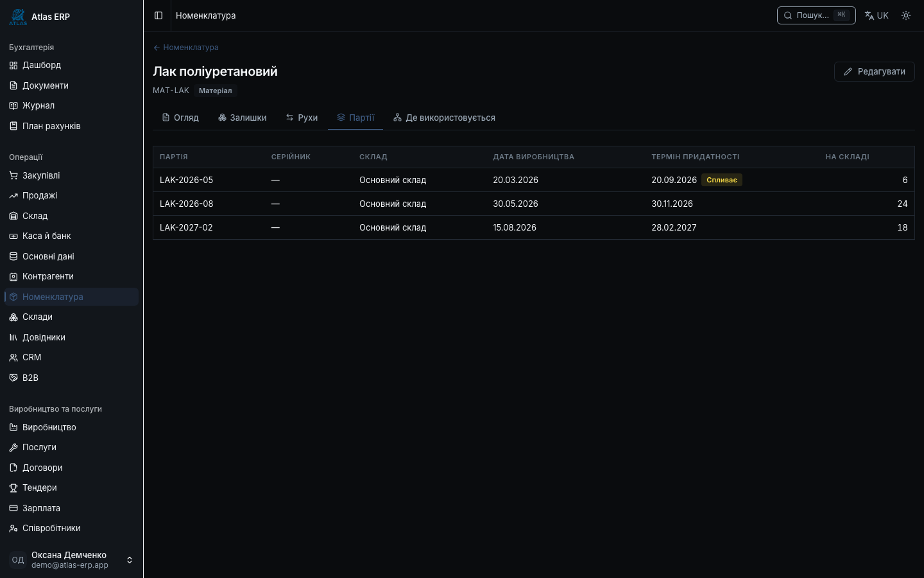Click the Матеріал type badge
The image size is (924, 578).
(x=216, y=91)
